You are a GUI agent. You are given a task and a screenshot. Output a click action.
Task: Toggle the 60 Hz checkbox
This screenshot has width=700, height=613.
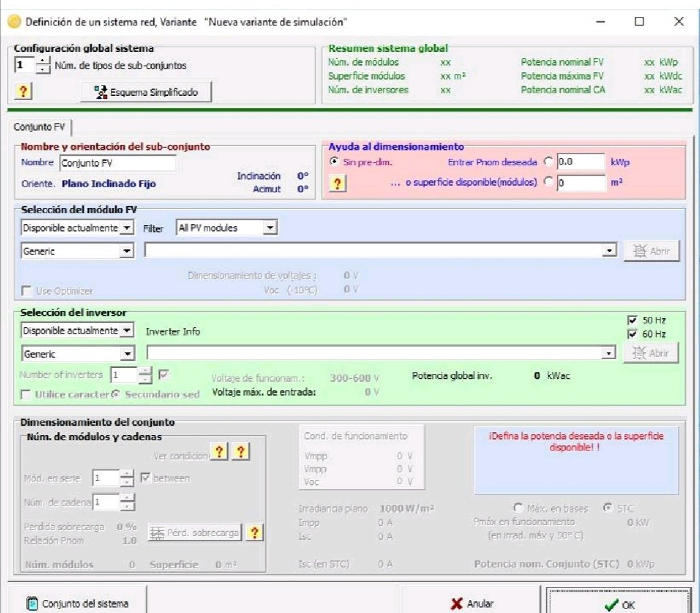coord(632,334)
